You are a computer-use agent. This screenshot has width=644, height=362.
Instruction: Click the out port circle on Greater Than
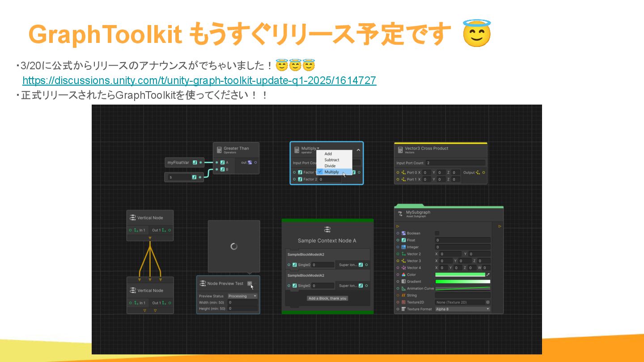click(255, 162)
